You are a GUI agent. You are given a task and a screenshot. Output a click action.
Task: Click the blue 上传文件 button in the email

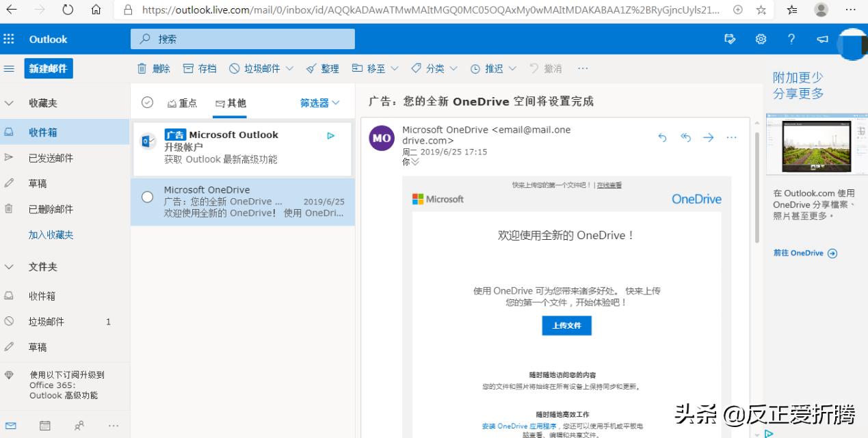[566, 325]
